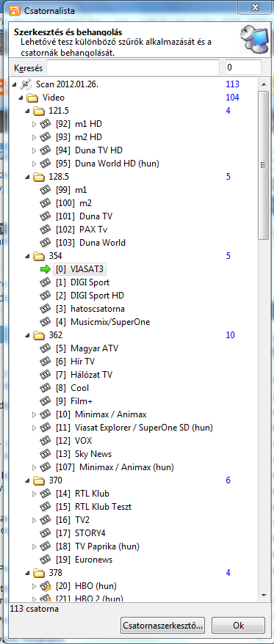Click the film icon beside Magyar ATV
This screenshot has height=644, width=274.
46,348
